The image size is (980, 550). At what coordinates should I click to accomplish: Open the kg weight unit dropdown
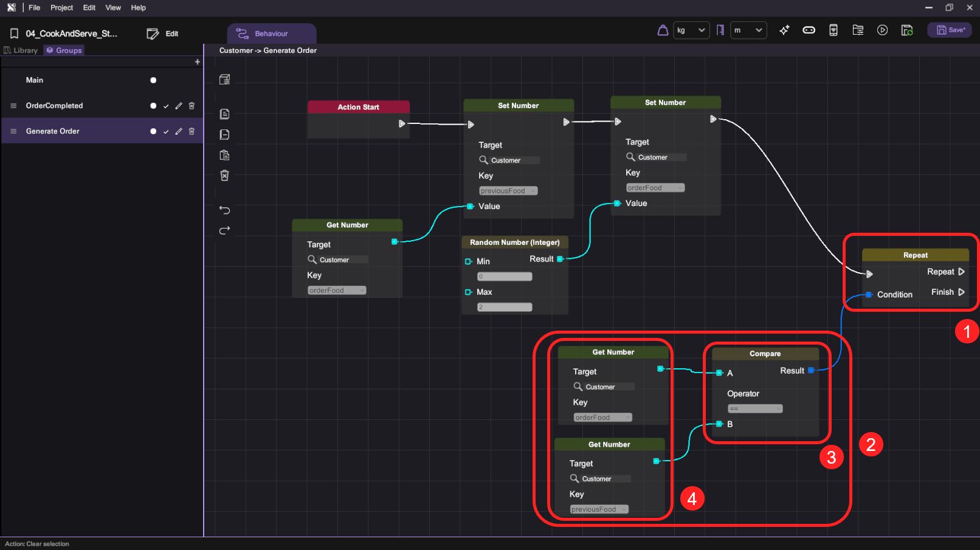pos(691,30)
